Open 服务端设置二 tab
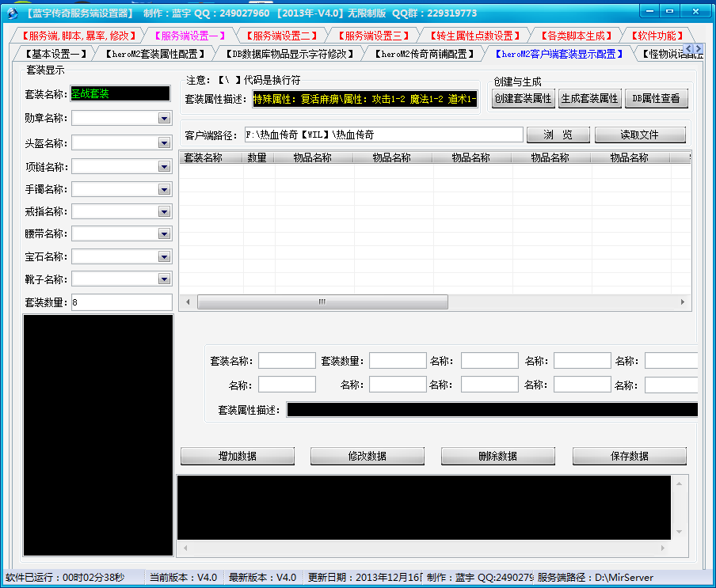The height and width of the screenshot is (588, 716). click(x=281, y=36)
